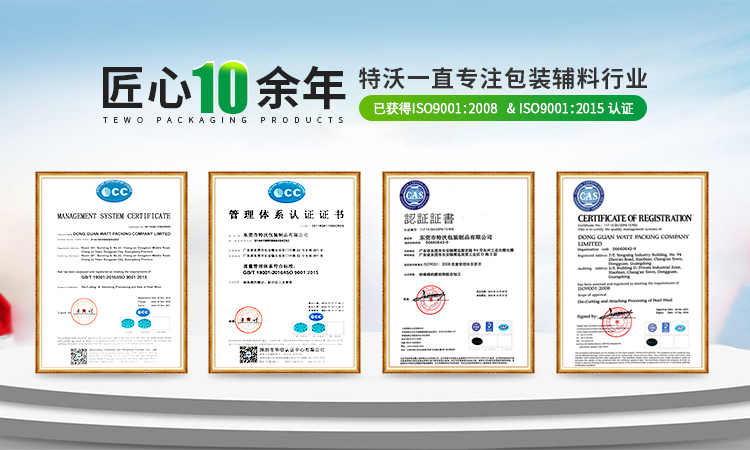Open the MANAGEMENT SYSTEM CERTIFICATE thumbnail

[111, 272]
